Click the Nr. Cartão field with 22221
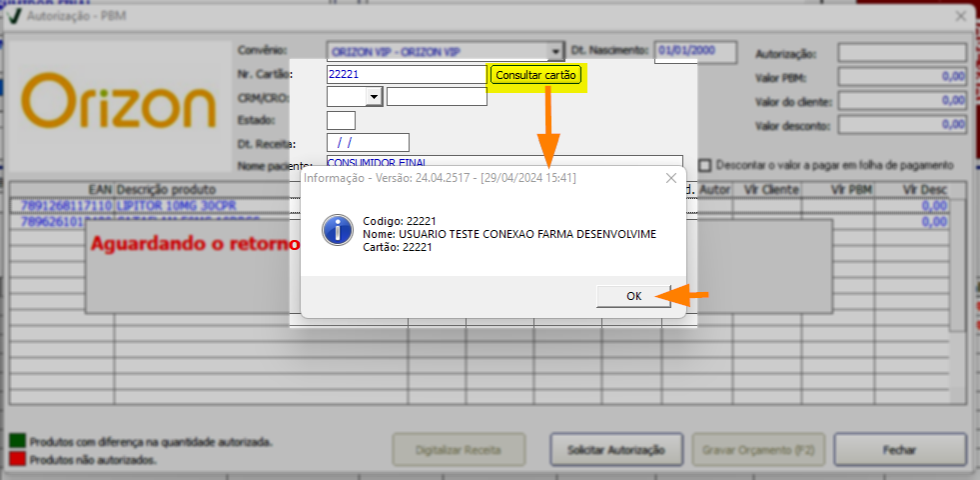Screen dimensions: 980x480 click(407, 74)
